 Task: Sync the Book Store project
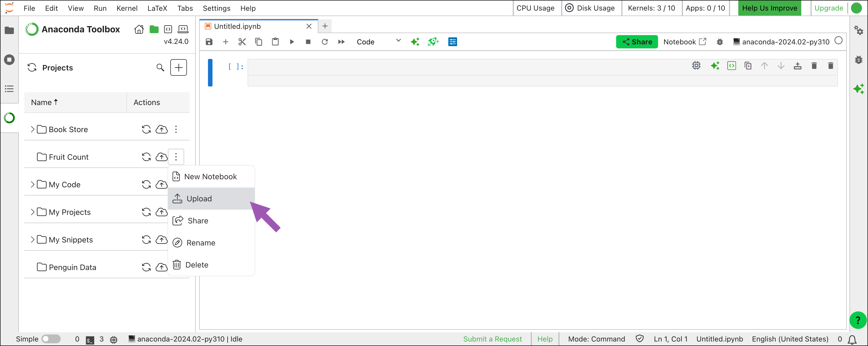click(146, 129)
